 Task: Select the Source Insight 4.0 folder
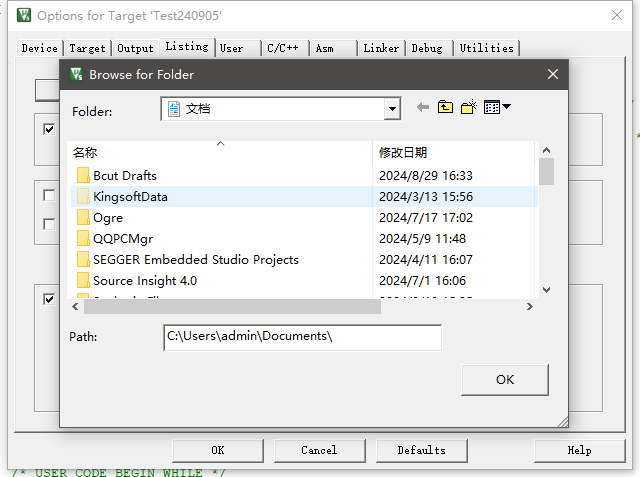[144, 280]
